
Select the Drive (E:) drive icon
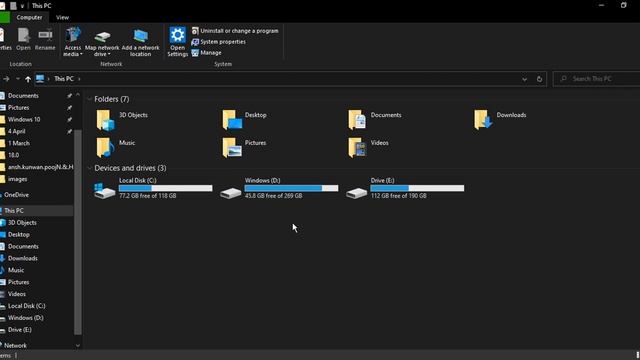point(356,193)
